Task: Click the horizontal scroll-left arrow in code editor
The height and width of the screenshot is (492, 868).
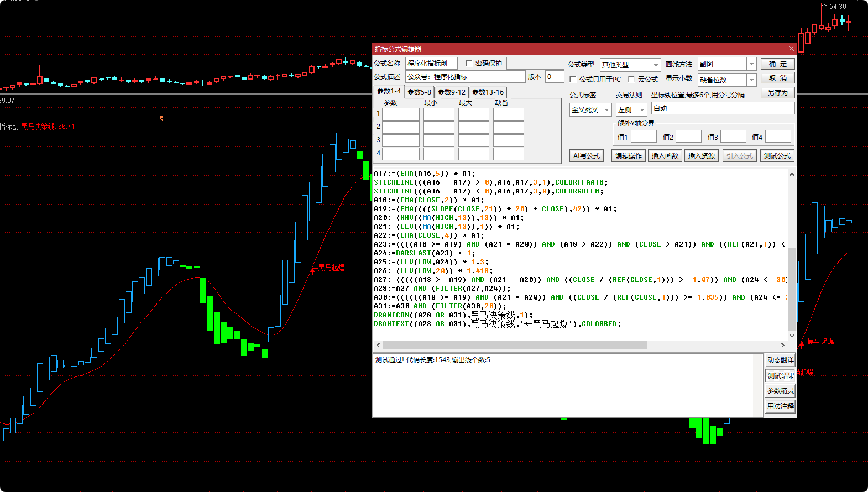Action: 378,345
